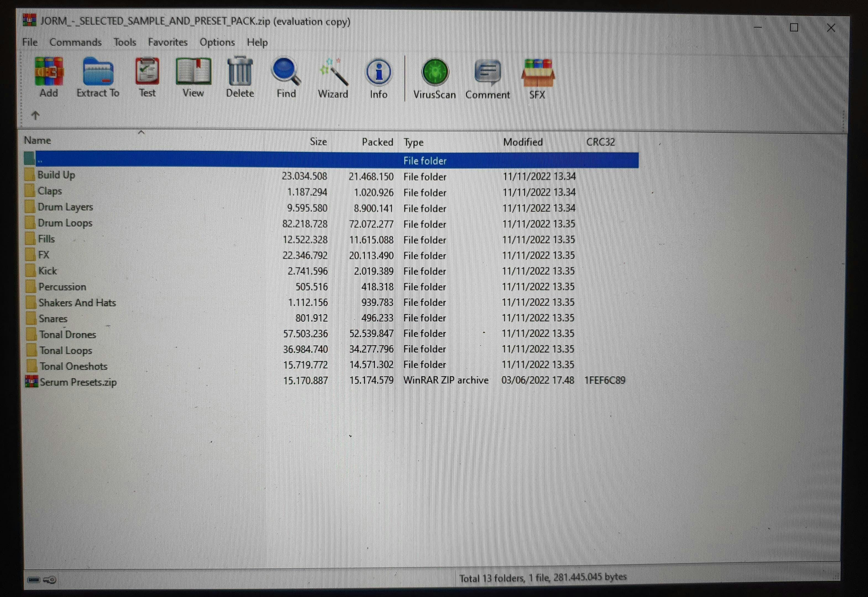Open the Commands menu
The image size is (868, 597).
(x=75, y=42)
